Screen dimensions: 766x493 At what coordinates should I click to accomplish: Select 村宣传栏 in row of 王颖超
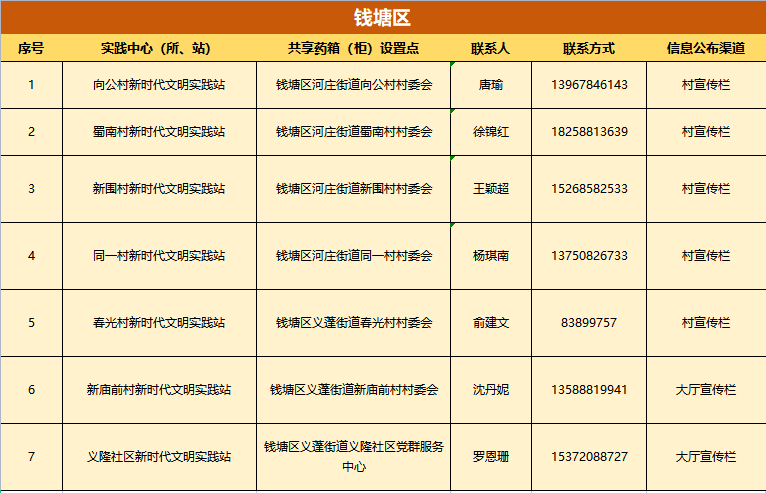tap(706, 189)
